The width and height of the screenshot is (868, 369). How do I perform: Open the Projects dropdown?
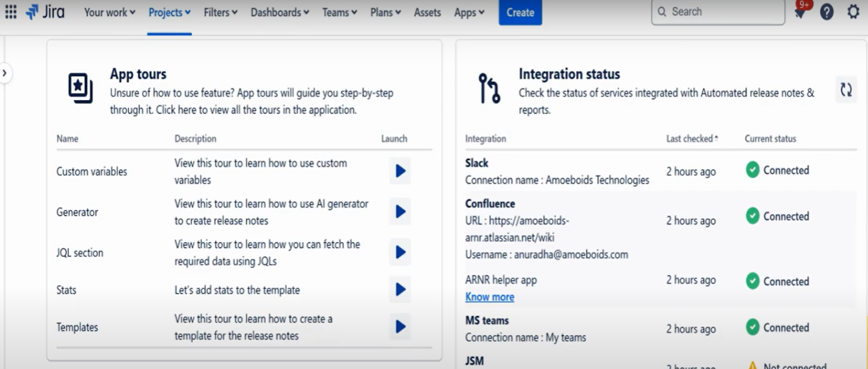[170, 12]
